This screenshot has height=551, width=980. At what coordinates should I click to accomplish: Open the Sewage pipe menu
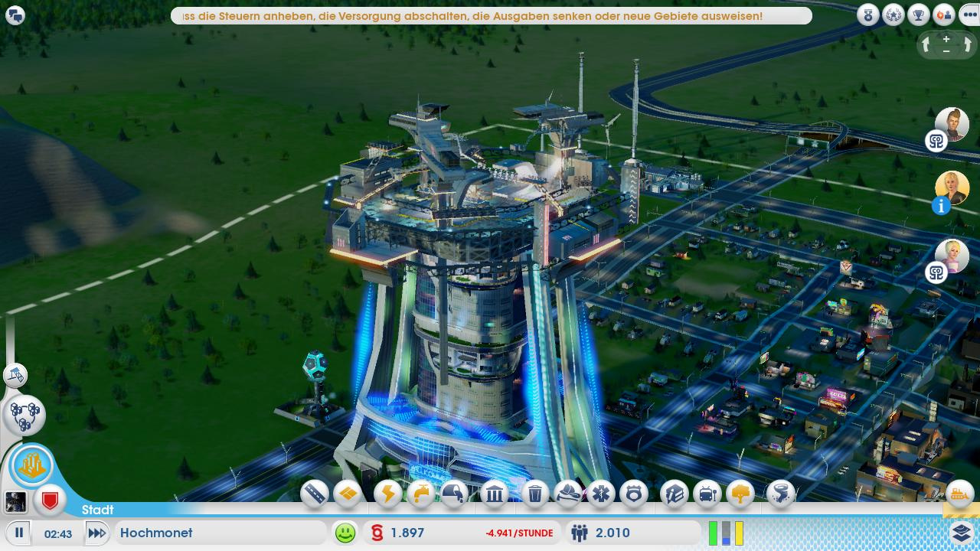click(x=454, y=494)
